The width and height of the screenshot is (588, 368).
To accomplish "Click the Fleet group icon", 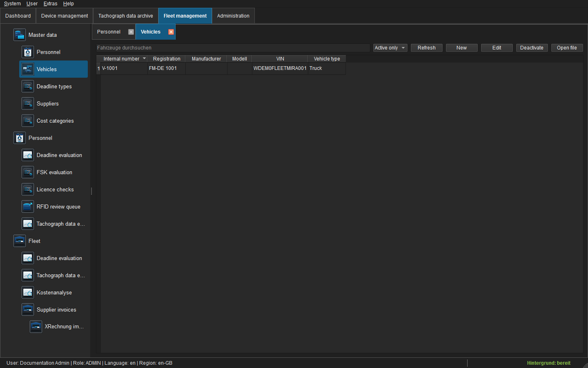I will 20,241.
